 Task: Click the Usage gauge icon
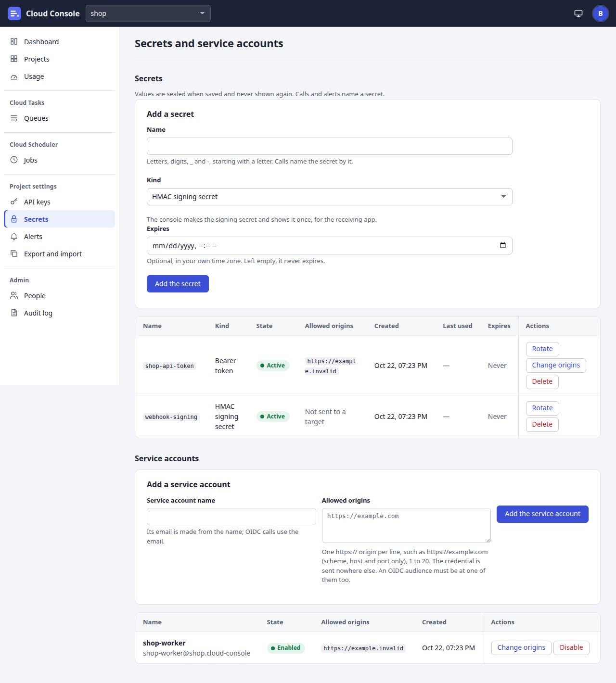click(14, 76)
